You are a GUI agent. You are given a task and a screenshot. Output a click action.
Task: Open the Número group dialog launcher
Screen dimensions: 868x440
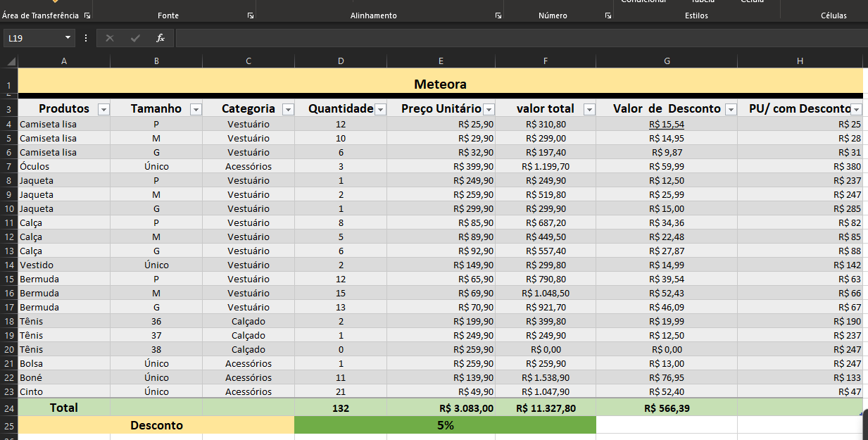point(608,15)
